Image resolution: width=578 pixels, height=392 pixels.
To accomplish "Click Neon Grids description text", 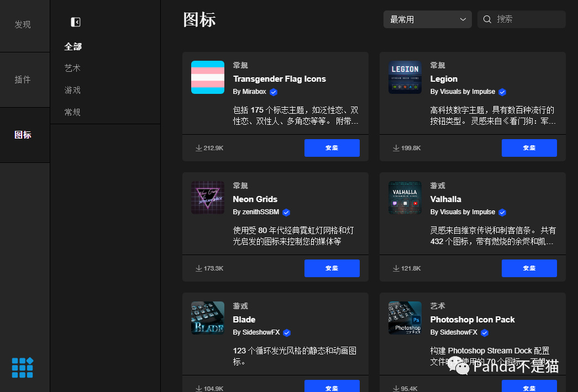I will pyautogui.click(x=293, y=236).
